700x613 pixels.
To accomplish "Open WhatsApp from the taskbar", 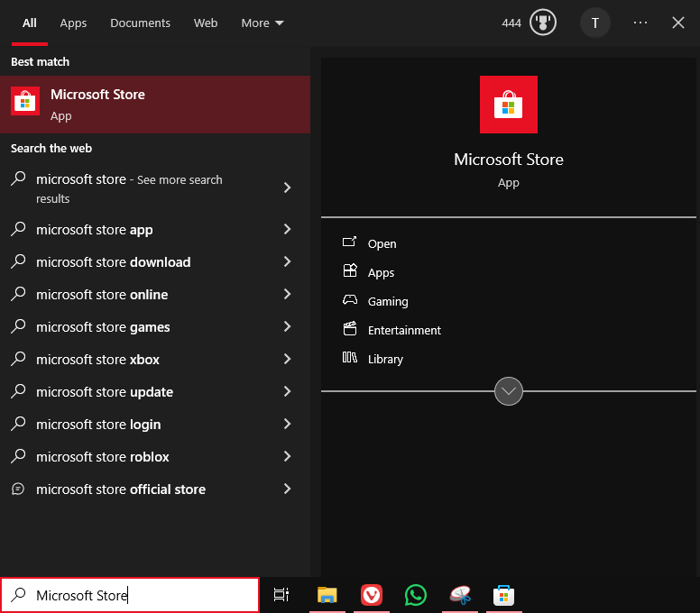I will [415, 595].
